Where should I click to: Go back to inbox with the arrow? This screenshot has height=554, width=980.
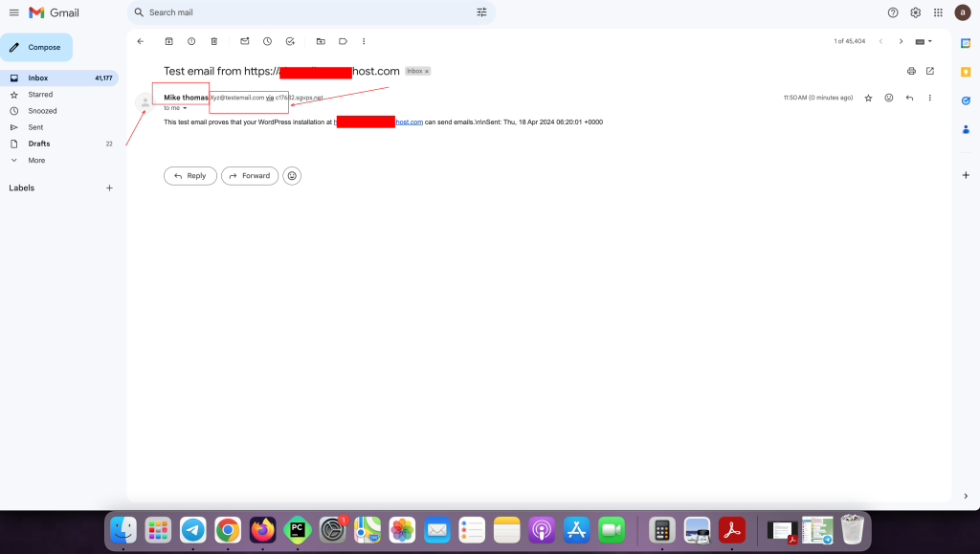tap(140, 41)
